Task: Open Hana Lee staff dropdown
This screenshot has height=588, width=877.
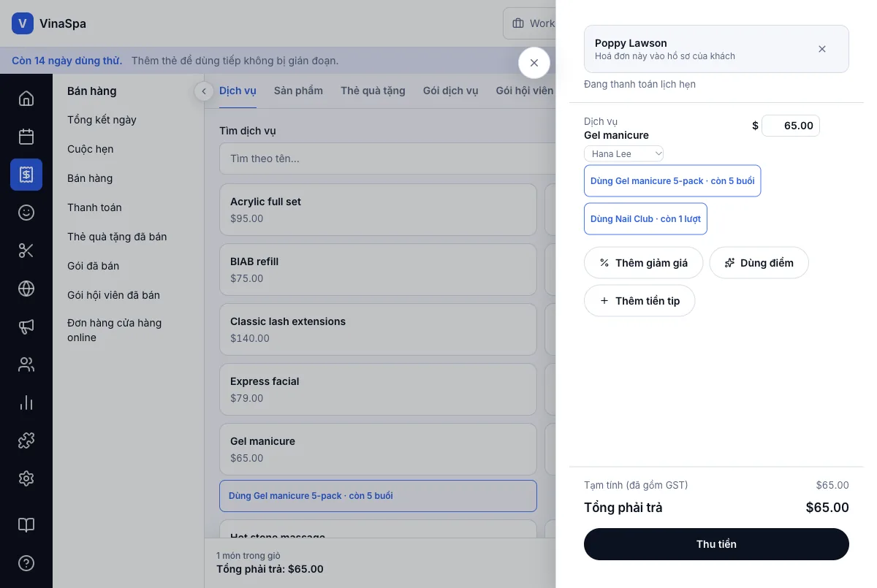Action: (x=623, y=153)
